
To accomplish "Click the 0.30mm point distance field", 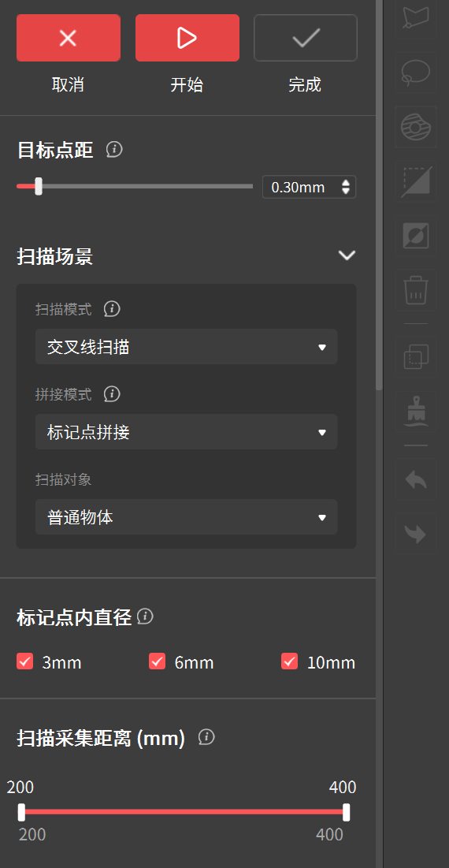I will pos(309,187).
